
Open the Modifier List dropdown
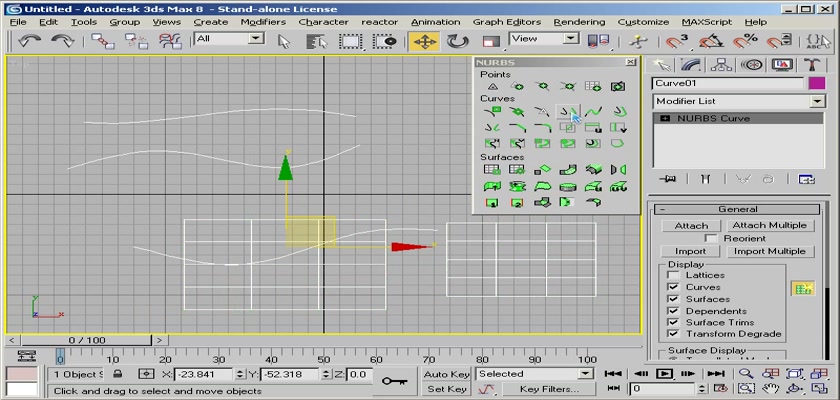click(818, 101)
